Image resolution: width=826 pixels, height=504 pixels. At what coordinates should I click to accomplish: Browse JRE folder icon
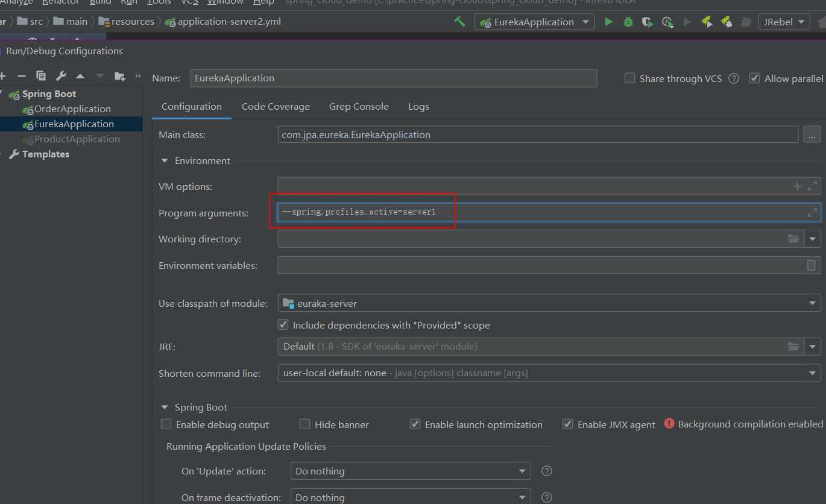click(793, 347)
